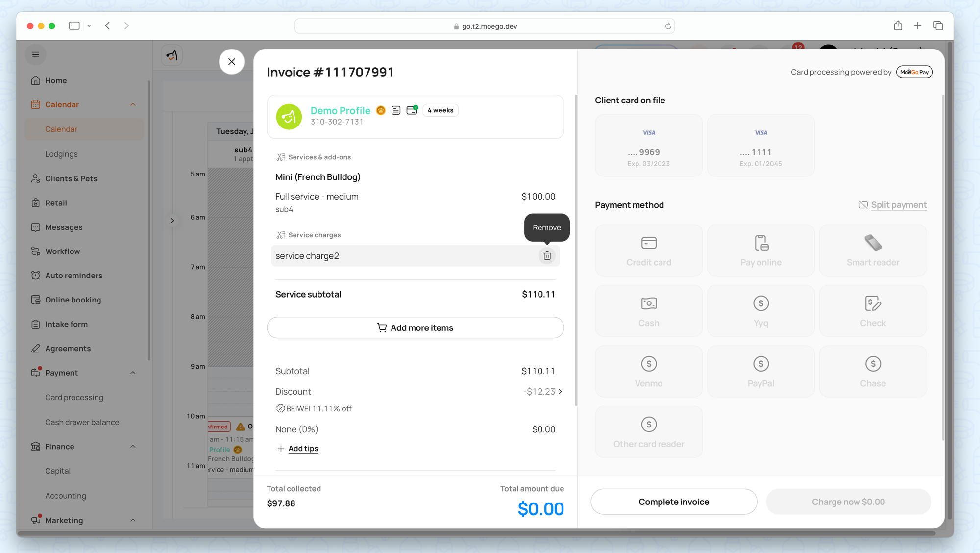Click the Complete invoice button
The image size is (980, 553).
674,502
